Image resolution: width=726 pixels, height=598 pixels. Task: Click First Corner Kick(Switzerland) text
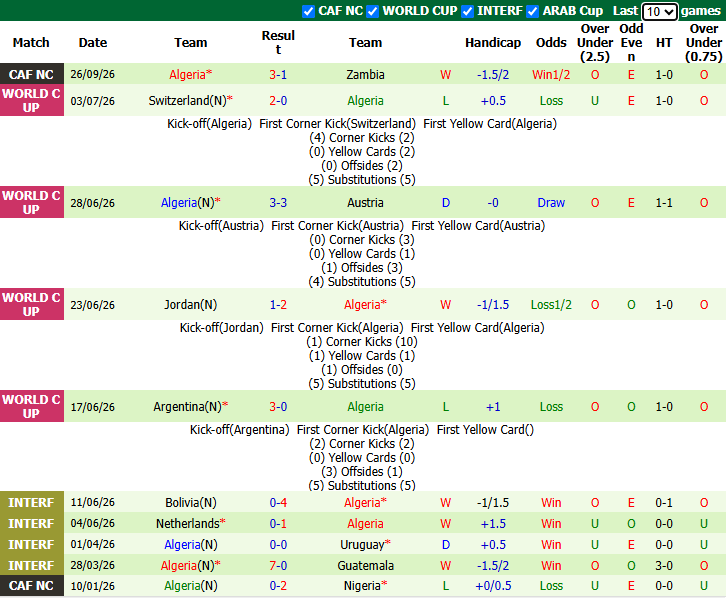pos(338,124)
